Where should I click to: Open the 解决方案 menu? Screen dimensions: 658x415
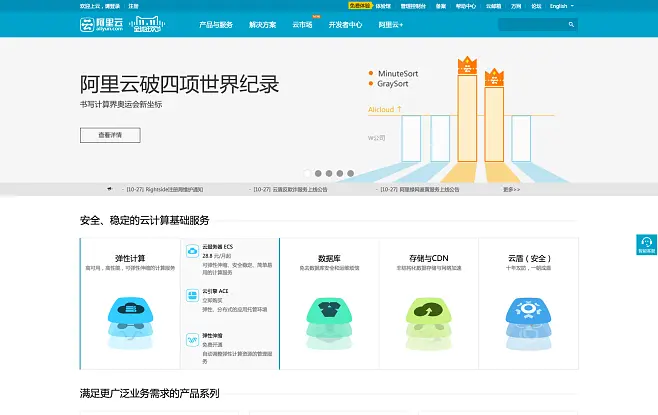pos(262,25)
